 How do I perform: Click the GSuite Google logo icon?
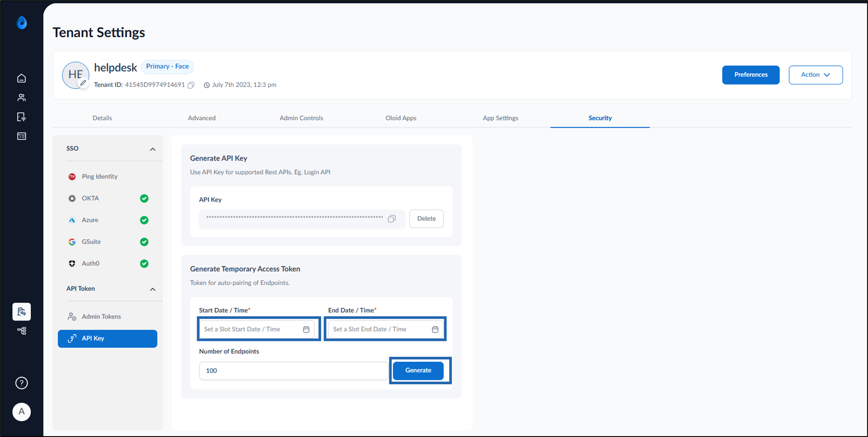pos(72,242)
